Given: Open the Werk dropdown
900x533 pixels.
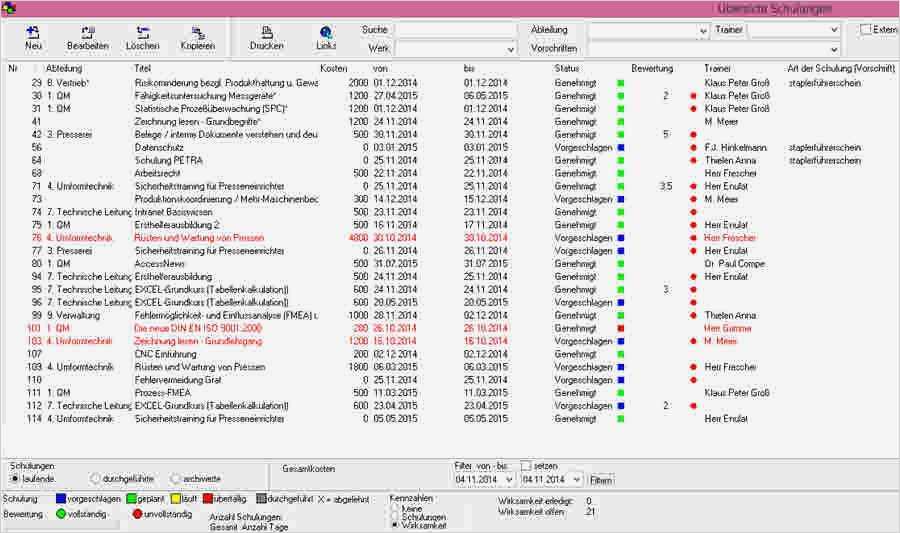Looking at the screenshot, I should tap(510, 49).
